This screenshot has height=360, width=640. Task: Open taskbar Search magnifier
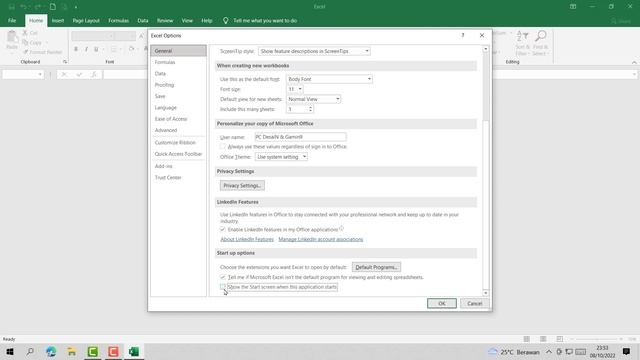tap(30, 351)
